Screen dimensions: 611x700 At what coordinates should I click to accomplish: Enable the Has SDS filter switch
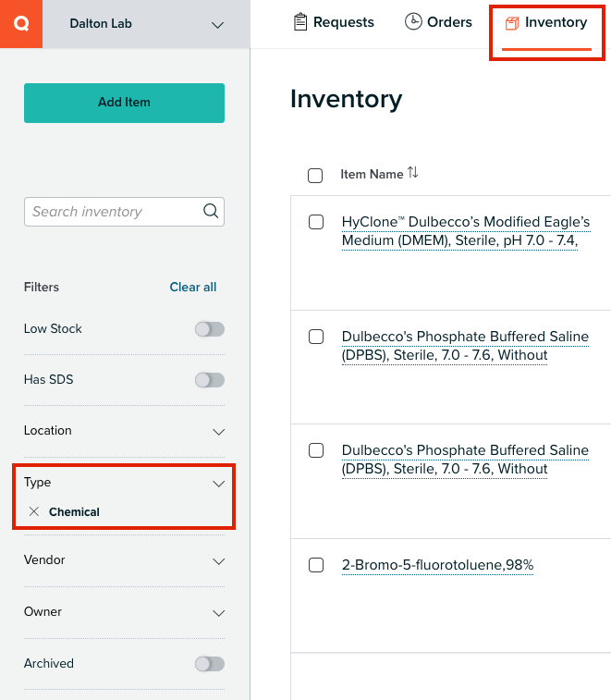point(210,380)
